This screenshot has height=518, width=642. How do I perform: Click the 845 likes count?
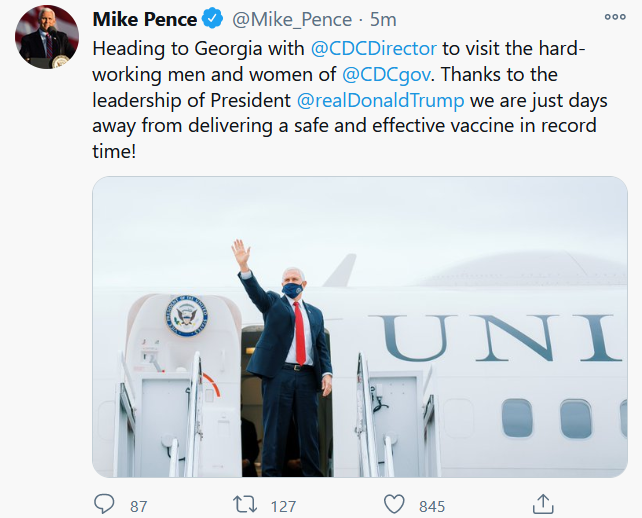click(x=432, y=507)
